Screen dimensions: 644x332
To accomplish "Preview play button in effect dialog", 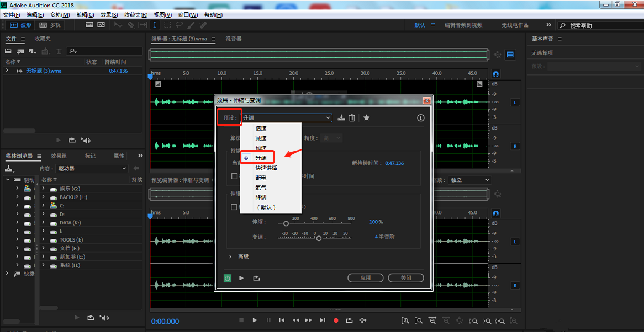I will pyautogui.click(x=241, y=278).
